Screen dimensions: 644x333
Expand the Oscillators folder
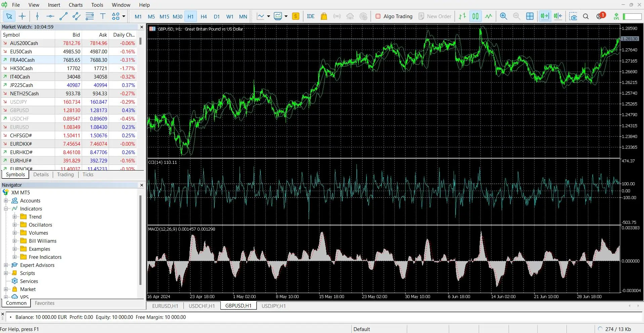[x=14, y=225]
